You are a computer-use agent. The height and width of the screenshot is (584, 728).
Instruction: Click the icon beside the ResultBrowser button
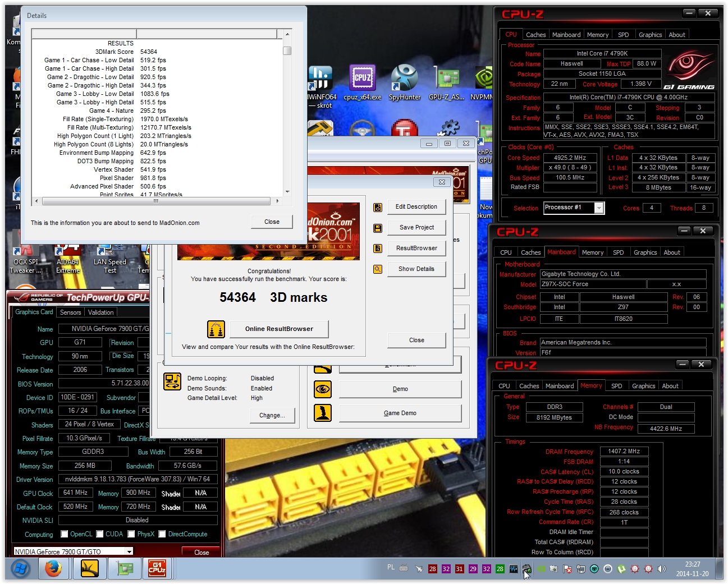378,249
